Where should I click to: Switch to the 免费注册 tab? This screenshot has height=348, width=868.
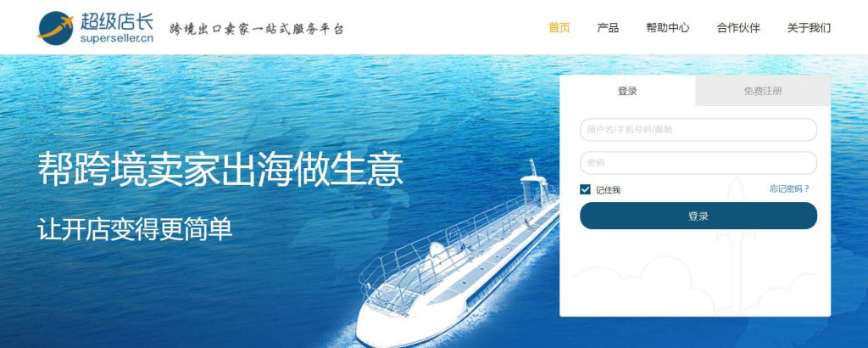(763, 91)
